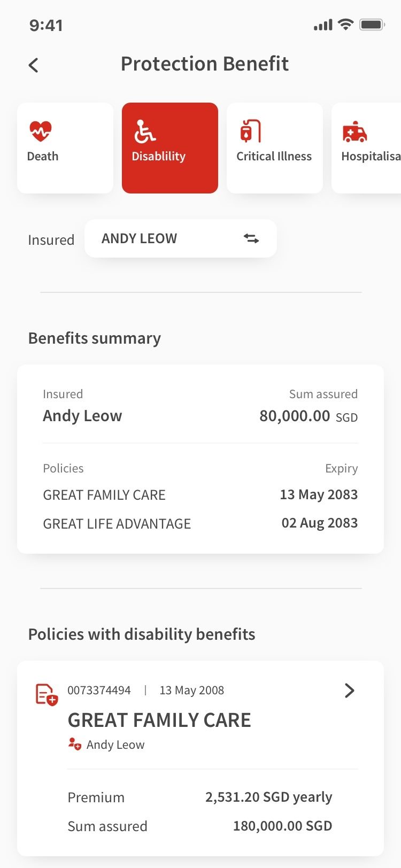This screenshot has height=868, width=401.
Task: Check the battery status icon
Action: click(x=372, y=25)
